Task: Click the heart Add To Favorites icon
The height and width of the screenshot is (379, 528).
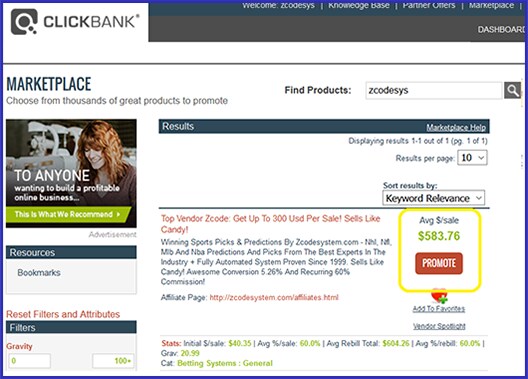Action: point(439,296)
